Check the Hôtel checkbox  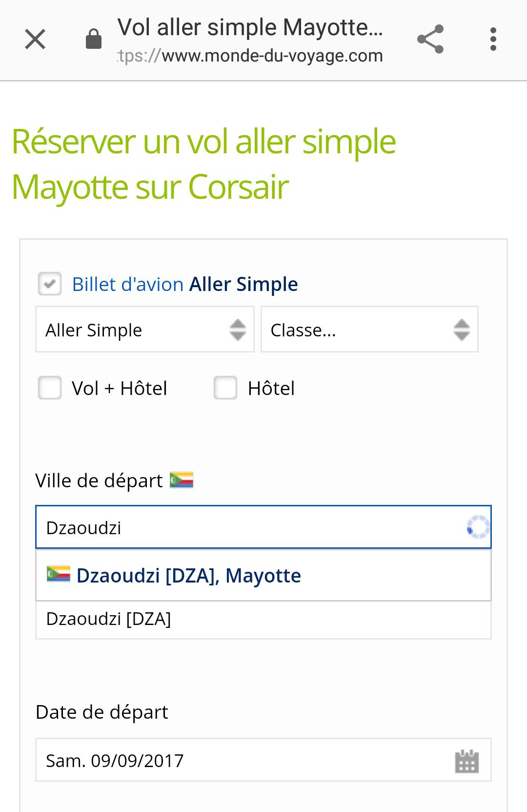tap(225, 388)
